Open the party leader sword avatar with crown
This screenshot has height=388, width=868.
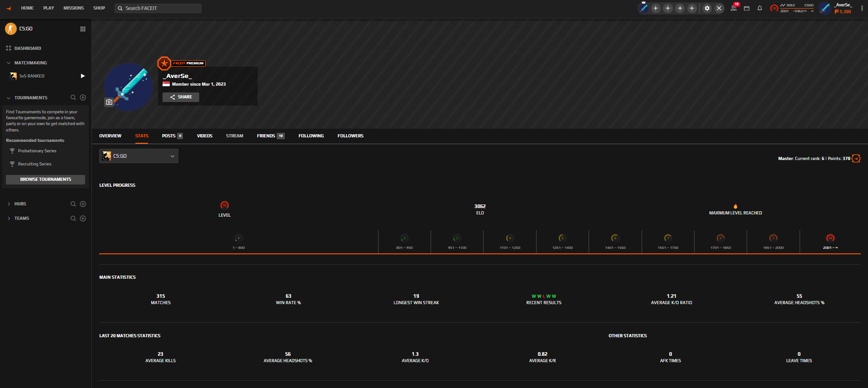coord(643,8)
